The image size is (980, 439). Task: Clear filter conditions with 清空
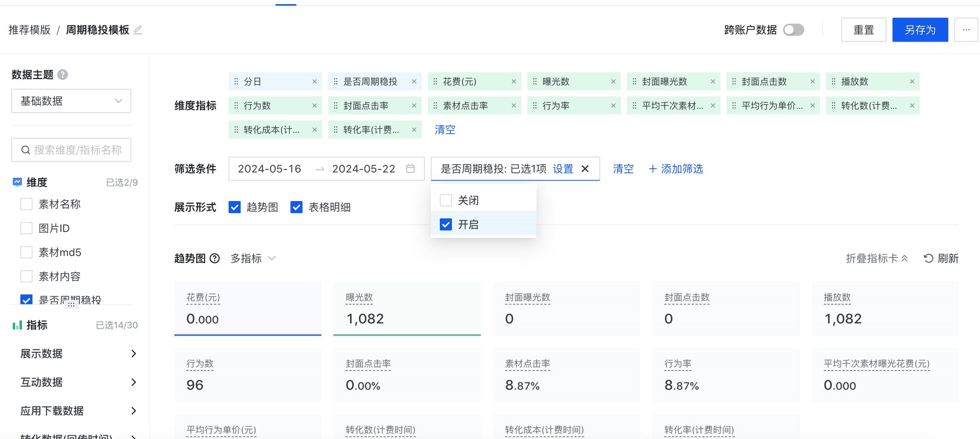tap(623, 169)
